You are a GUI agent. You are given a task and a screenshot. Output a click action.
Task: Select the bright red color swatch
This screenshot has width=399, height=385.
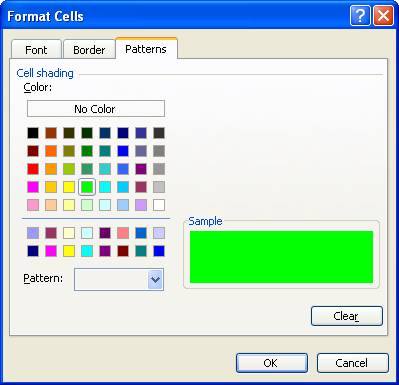pyautogui.click(x=33, y=169)
